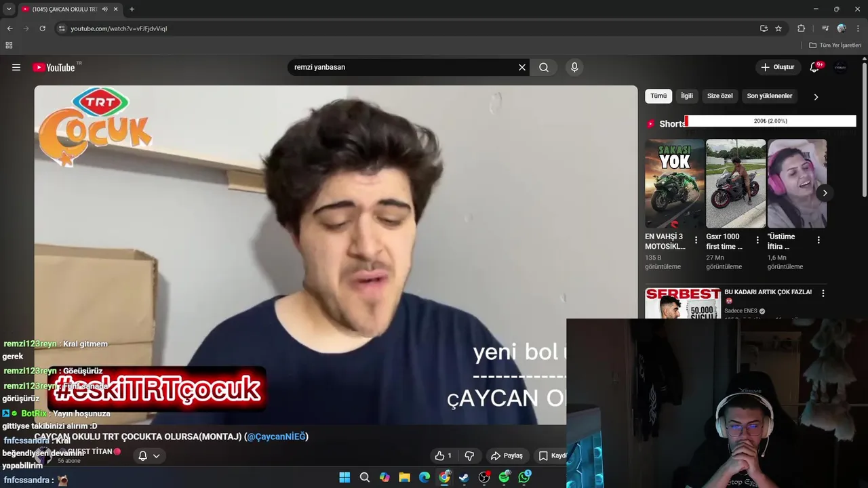Go back with the browser back arrow
Viewport: 868px width, 488px height.
(9, 28)
